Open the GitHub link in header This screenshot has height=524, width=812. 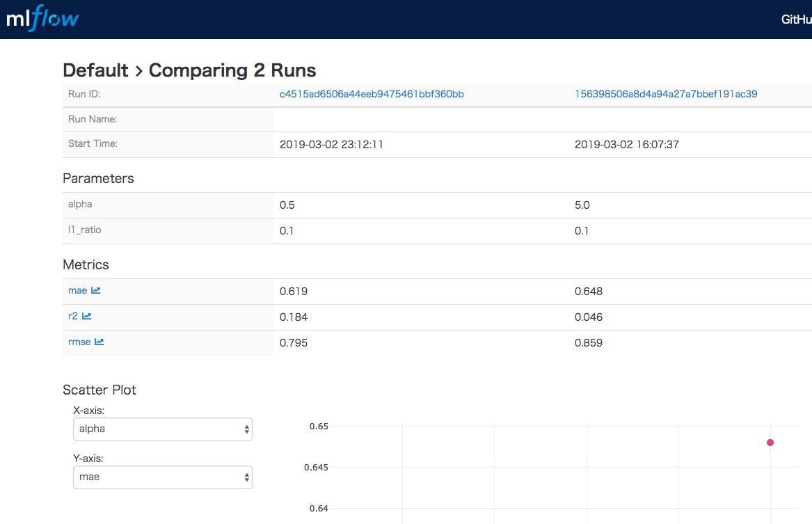796,19
